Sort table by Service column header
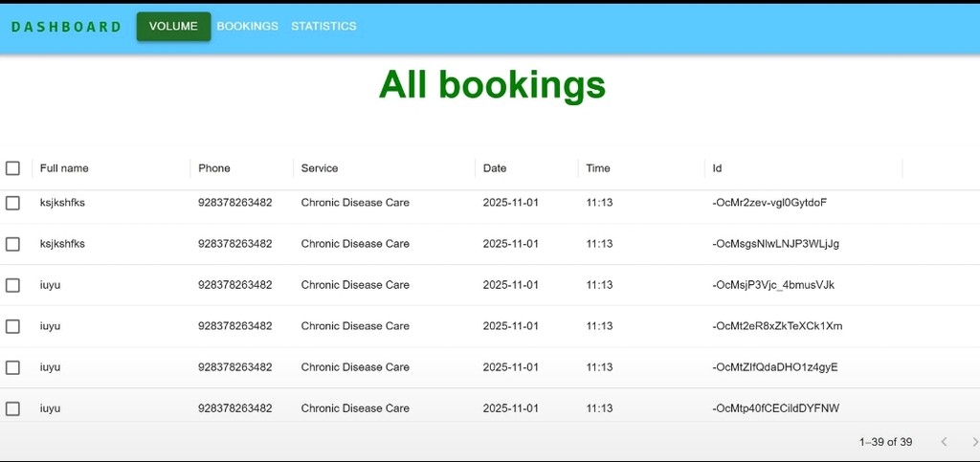This screenshot has width=980, height=462. click(320, 168)
